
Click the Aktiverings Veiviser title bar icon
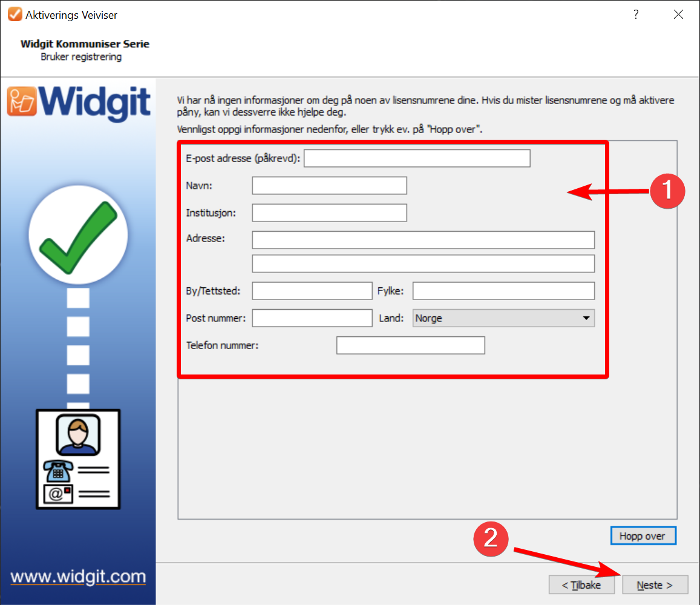coord(15,15)
